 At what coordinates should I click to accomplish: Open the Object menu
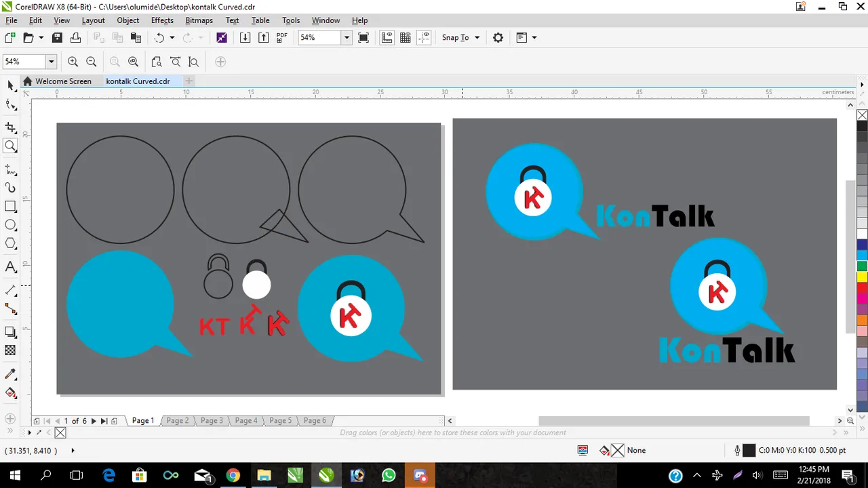128,20
